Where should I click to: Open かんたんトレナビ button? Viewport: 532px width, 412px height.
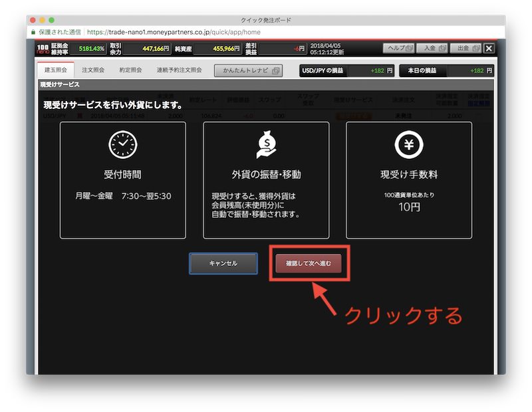[x=248, y=70]
